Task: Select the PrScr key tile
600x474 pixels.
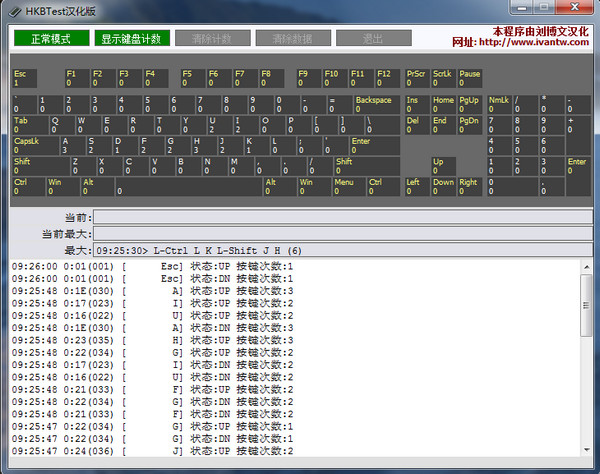Action: (417, 77)
